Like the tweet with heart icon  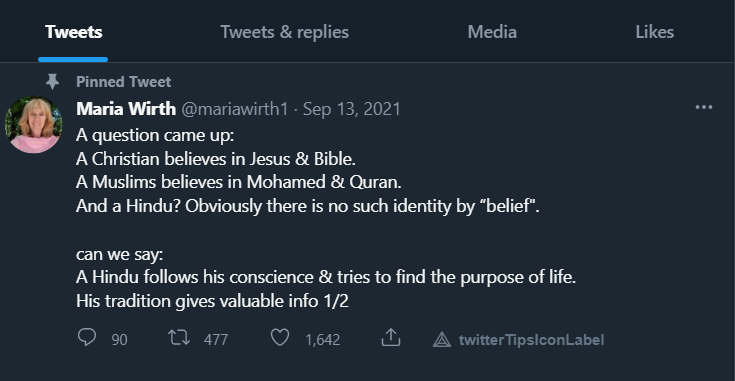(x=280, y=337)
